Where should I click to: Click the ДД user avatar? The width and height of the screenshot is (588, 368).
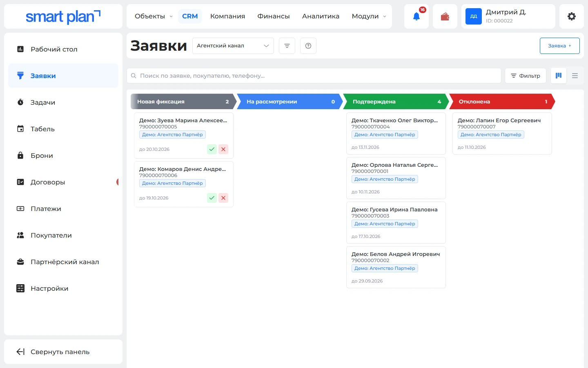coord(474,16)
